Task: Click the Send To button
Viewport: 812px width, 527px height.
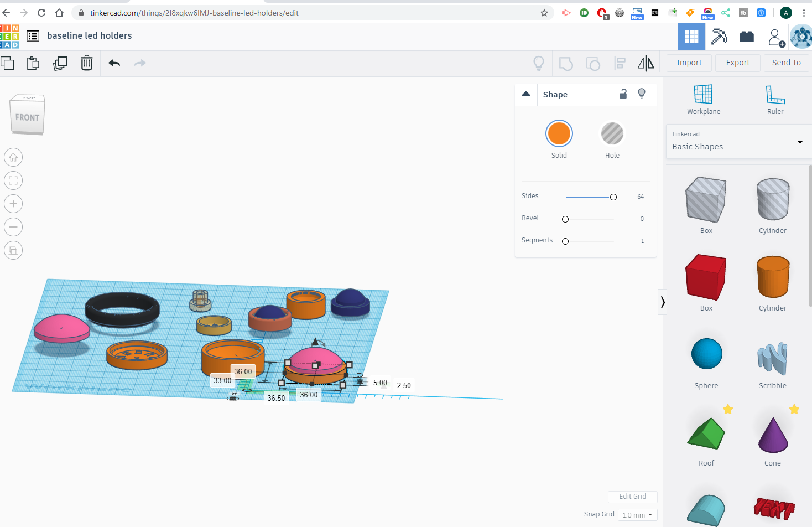Action: [786, 63]
